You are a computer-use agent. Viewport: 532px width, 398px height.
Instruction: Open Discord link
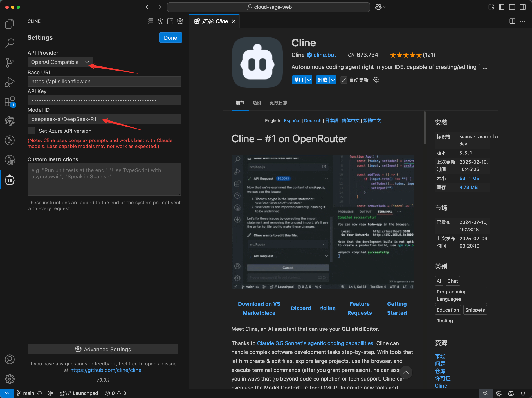click(x=301, y=308)
